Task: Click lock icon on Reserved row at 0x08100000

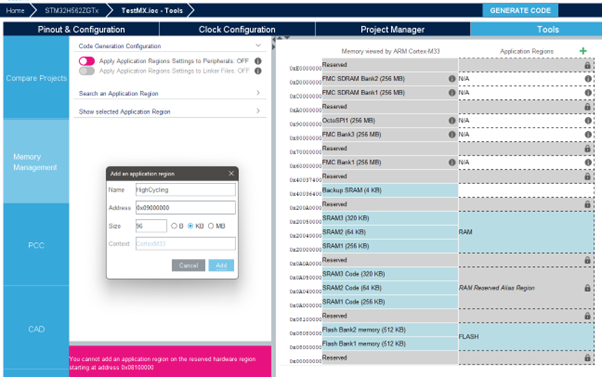Action: [x=587, y=316]
